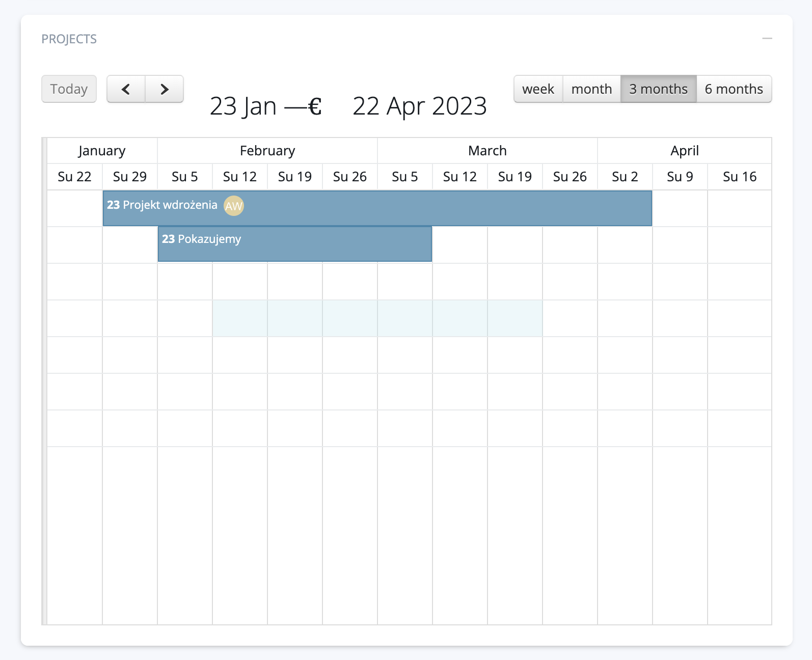Switch to month view
The height and width of the screenshot is (660, 812).
pyautogui.click(x=591, y=89)
